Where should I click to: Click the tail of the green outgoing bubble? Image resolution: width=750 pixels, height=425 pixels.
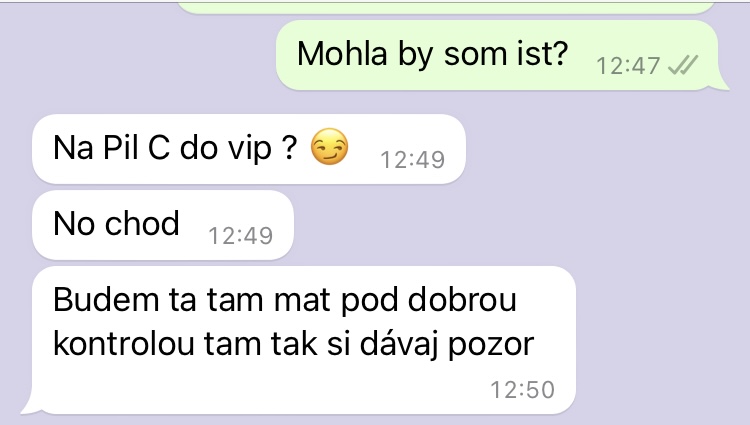(721, 82)
